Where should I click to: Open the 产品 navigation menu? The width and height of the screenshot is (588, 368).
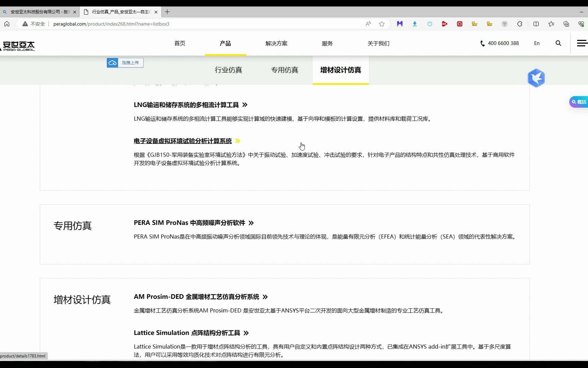(x=225, y=43)
